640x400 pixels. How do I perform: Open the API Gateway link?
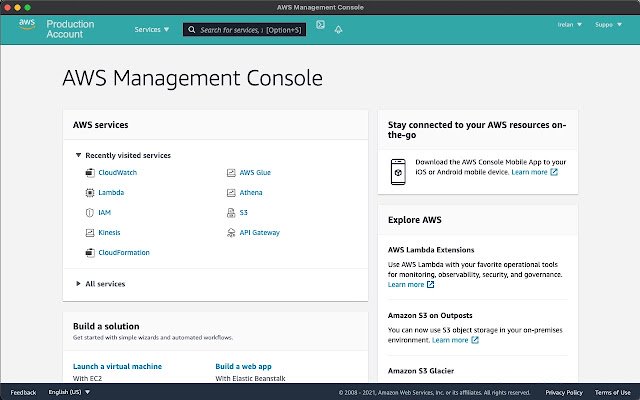[260, 233]
